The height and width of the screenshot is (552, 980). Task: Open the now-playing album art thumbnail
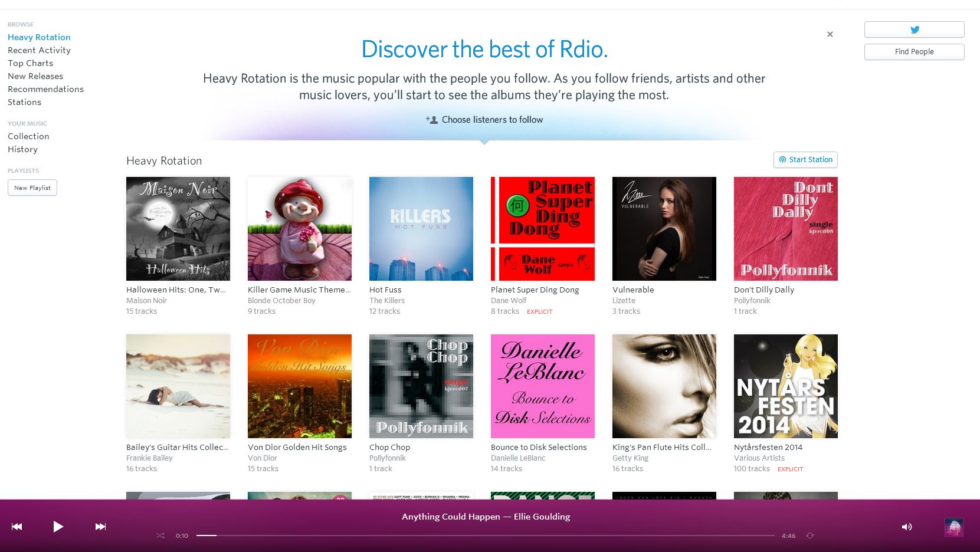pos(954,527)
